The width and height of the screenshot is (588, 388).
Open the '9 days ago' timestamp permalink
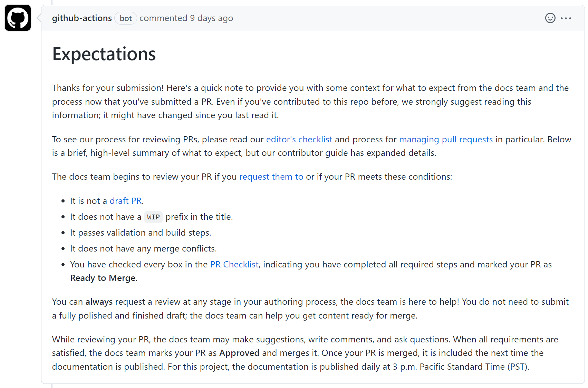pos(211,18)
